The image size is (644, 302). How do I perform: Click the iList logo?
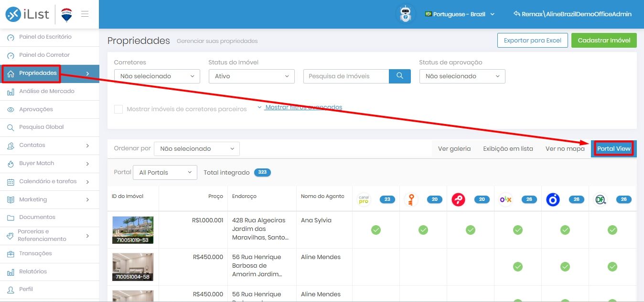(27, 14)
